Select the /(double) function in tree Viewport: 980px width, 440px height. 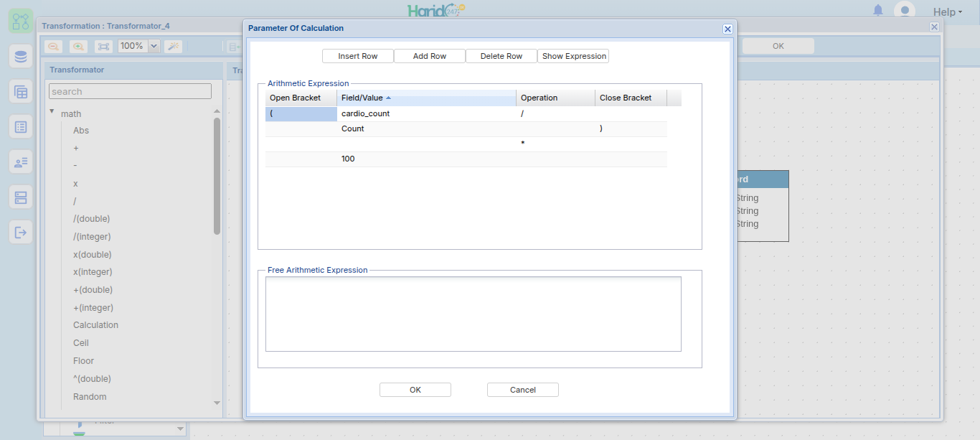[92, 219]
